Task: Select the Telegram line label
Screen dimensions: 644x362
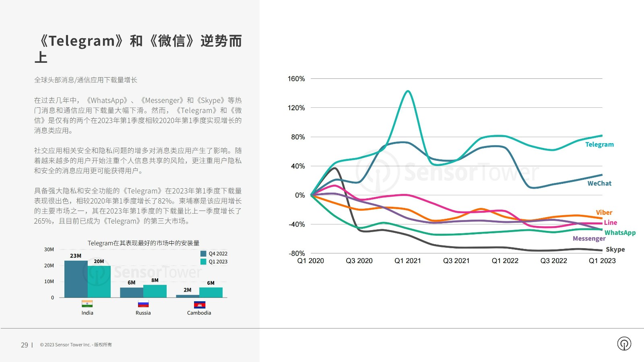Action: coord(599,144)
